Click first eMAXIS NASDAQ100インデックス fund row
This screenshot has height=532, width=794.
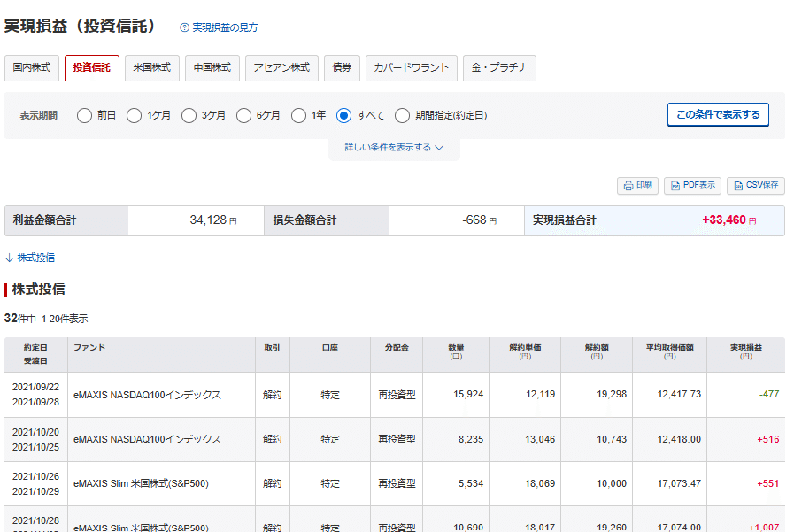tap(147, 395)
